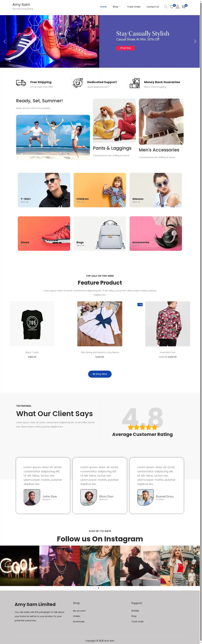Open Track Order in the navigation
Image resolution: width=202 pixels, height=644 pixels.
134,7
